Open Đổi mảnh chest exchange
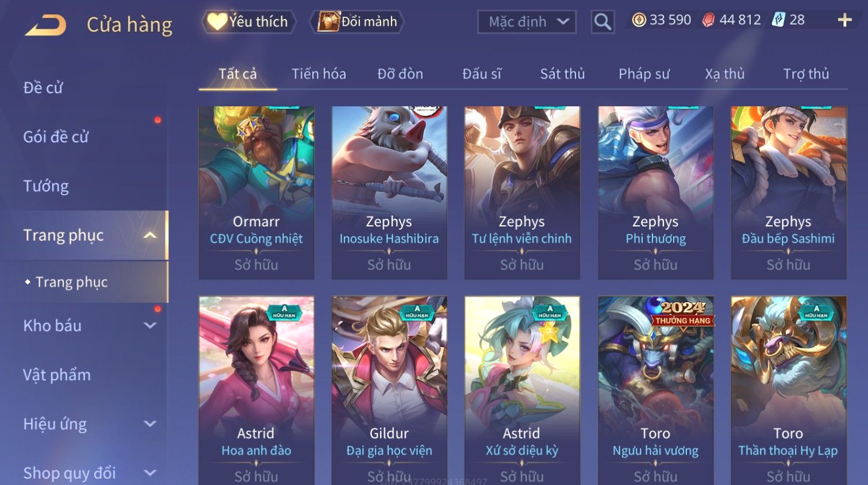The image size is (868, 485). point(358,22)
